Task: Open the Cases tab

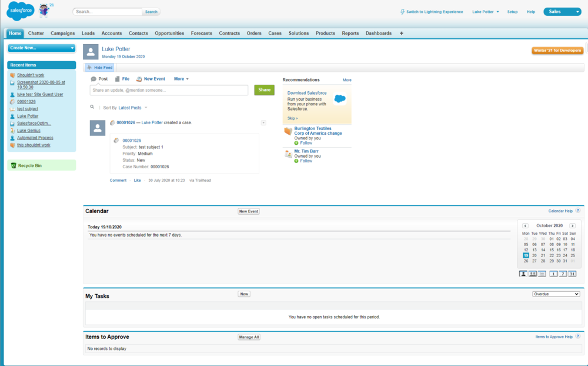Action: click(275, 33)
